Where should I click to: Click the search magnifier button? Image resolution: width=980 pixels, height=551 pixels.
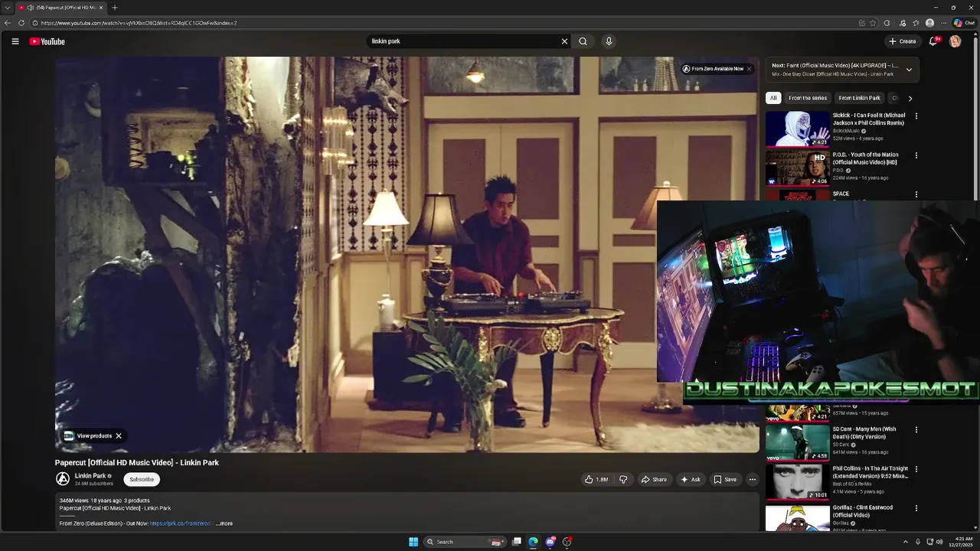coord(583,41)
